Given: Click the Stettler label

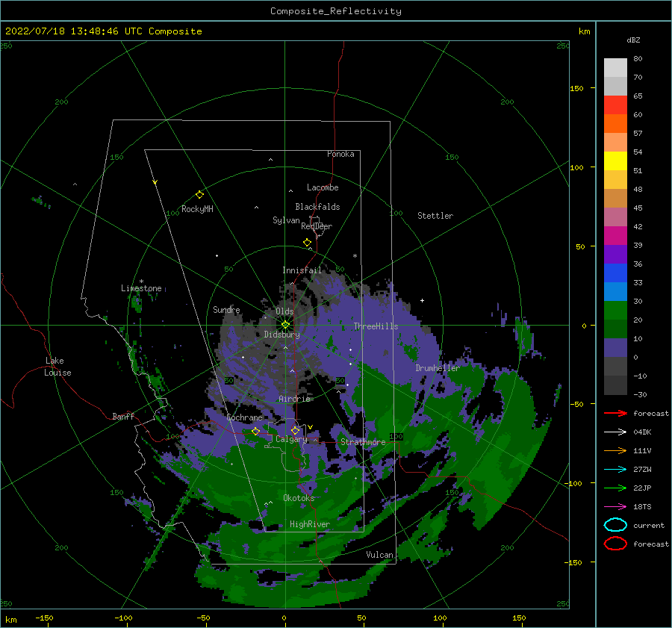Looking at the screenshot, I should (435, 216).
